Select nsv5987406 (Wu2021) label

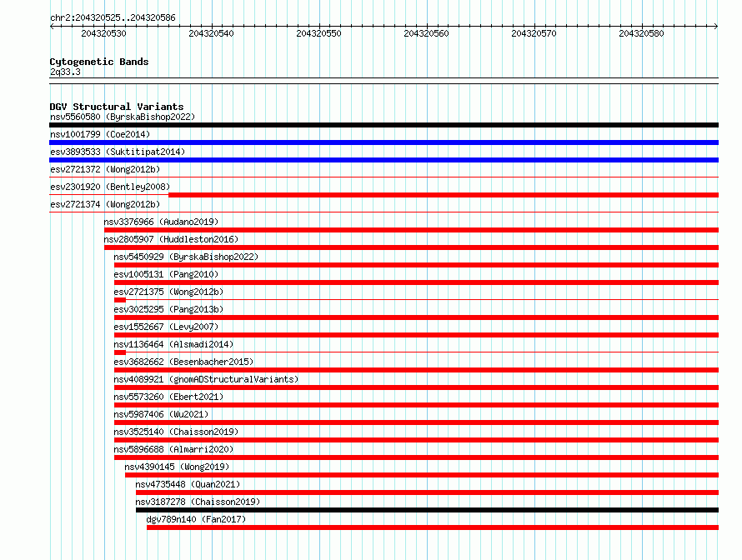pyautogui.click(x=161, y=414)
